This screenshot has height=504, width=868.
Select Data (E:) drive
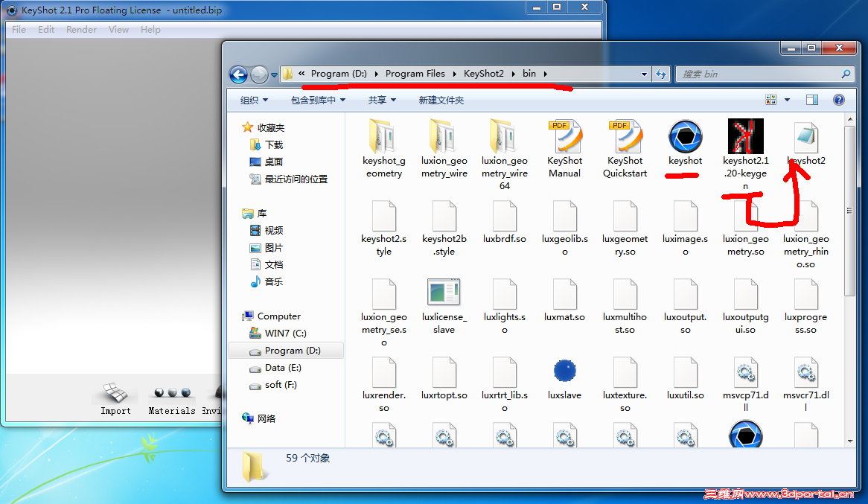click(x=275, y=368)
